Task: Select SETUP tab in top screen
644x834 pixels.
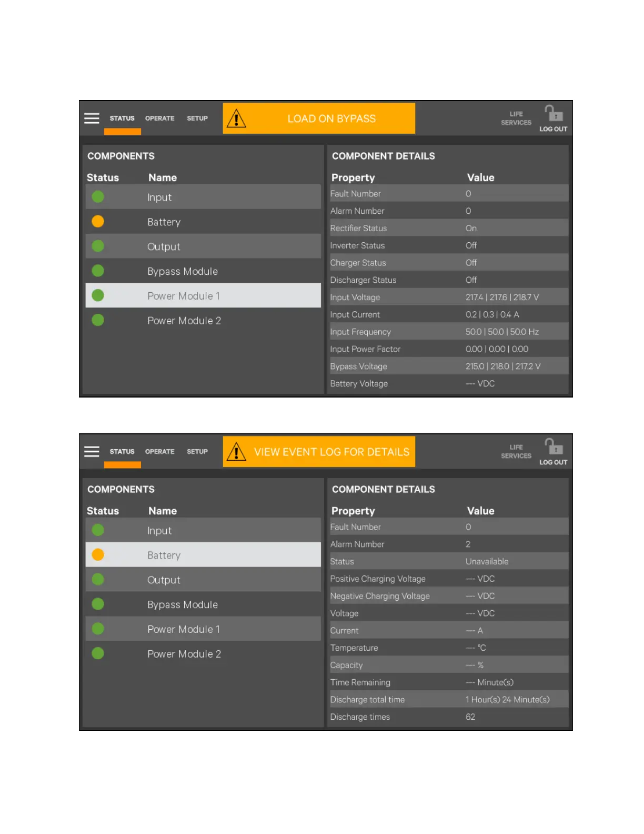Action: (197, 118)
